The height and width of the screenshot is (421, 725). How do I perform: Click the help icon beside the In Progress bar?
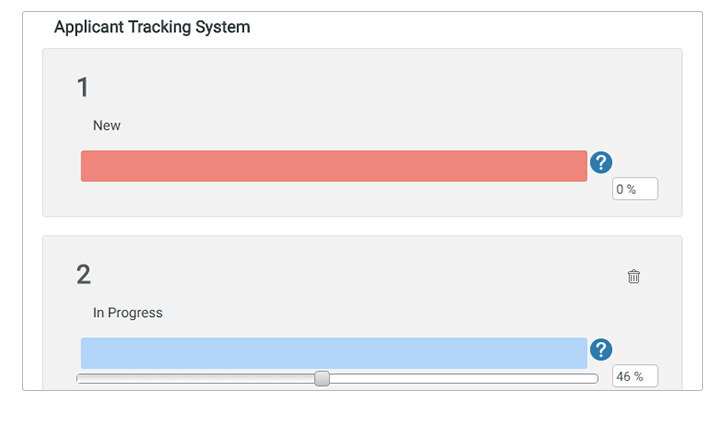pyautogui.click(x=601, y=350)
